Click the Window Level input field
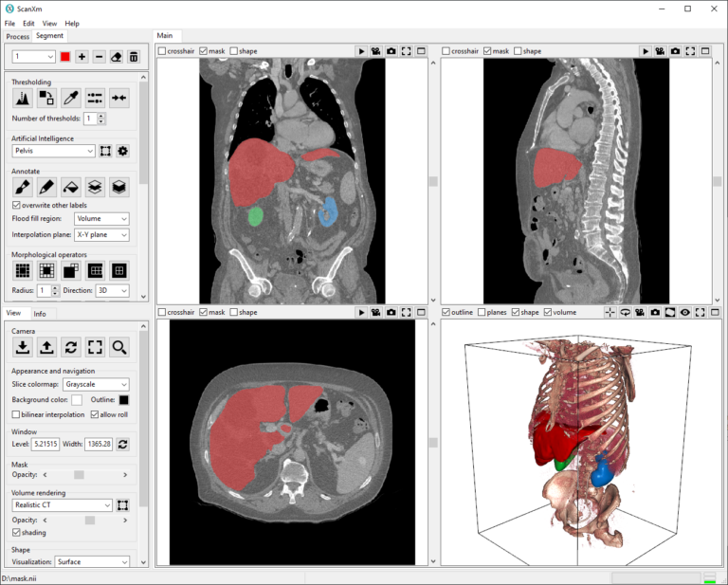This screenshot has height=585, width=728. point(45,445)
